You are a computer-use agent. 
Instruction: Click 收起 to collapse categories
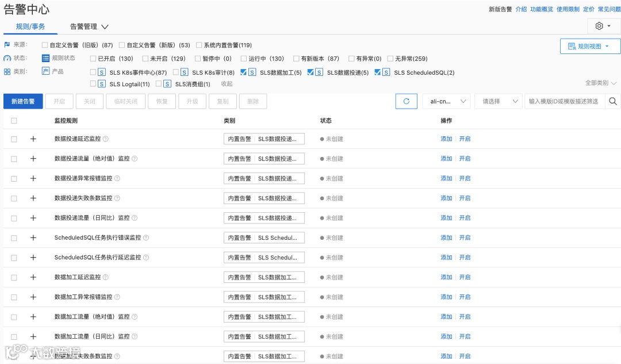227,84
